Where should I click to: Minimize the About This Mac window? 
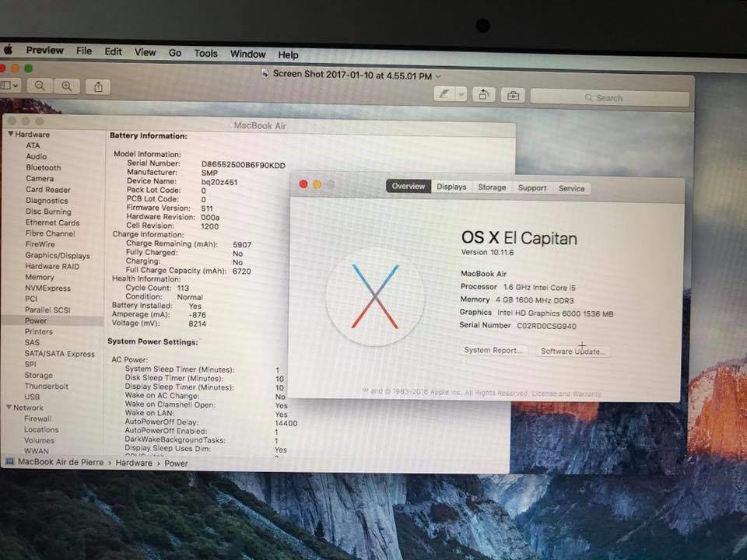317,184
